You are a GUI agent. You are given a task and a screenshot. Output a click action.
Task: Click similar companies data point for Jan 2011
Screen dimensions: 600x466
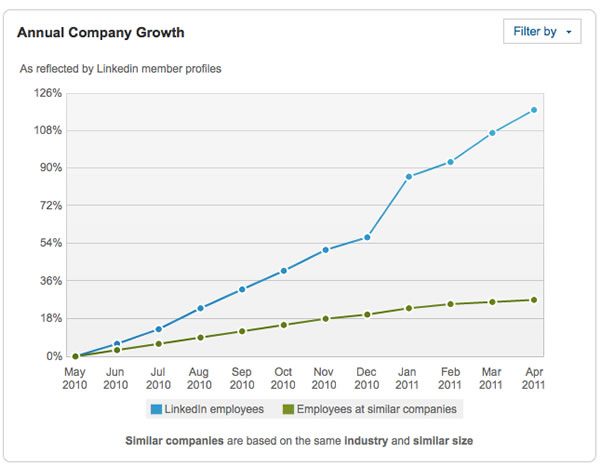(x=409, y=308)
